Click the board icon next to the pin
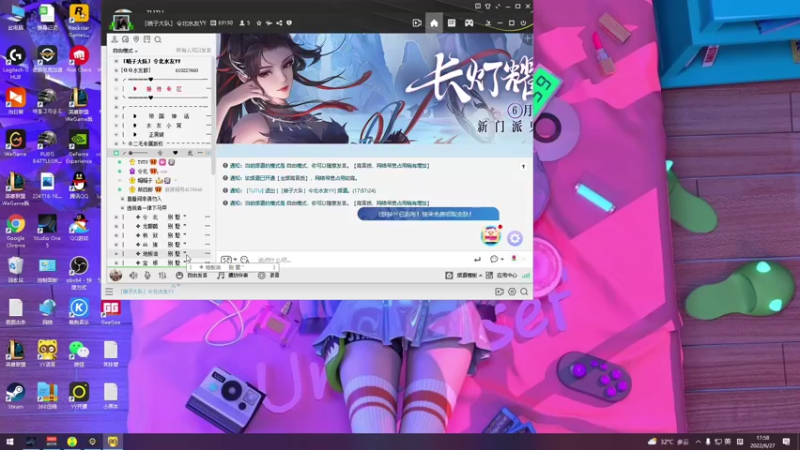Viewport: 800px width, 450px height. (x=147, y=39)
